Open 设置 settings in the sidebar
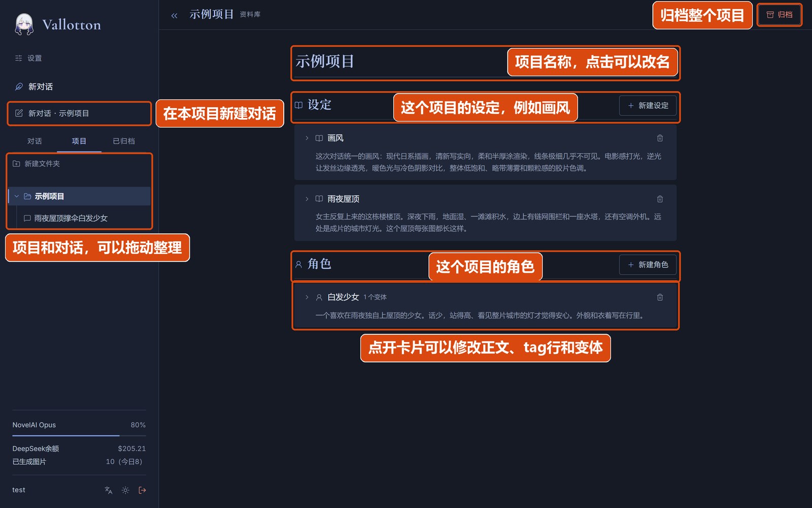Image resolution: width=812 pixels, height=508 pixels. point(28,58)
